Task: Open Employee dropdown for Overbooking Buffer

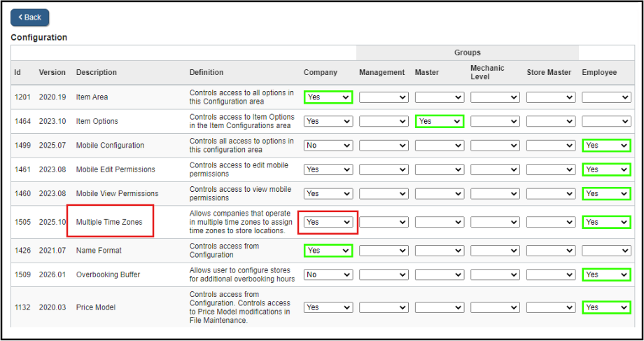Action: coord(606,274)
